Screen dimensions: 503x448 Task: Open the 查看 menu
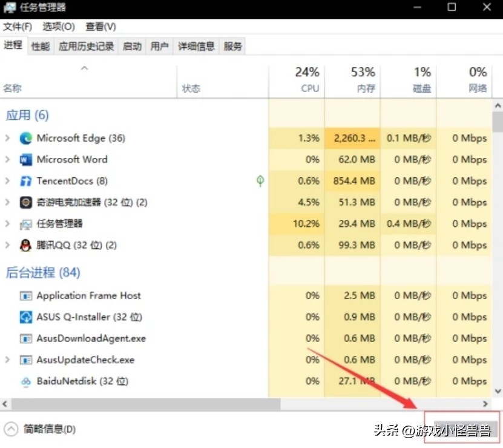[100, 27]
